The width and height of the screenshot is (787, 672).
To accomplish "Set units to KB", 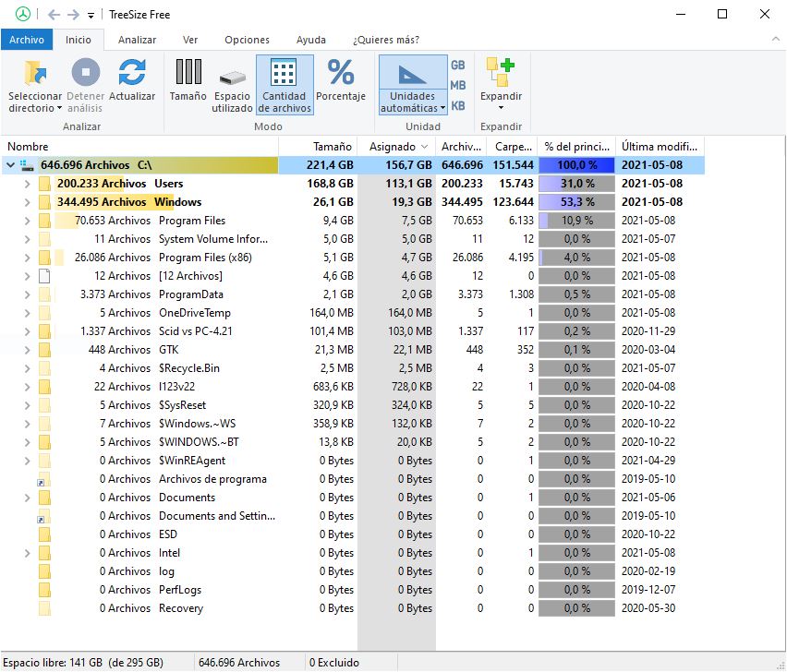I will tap(457, 106).
